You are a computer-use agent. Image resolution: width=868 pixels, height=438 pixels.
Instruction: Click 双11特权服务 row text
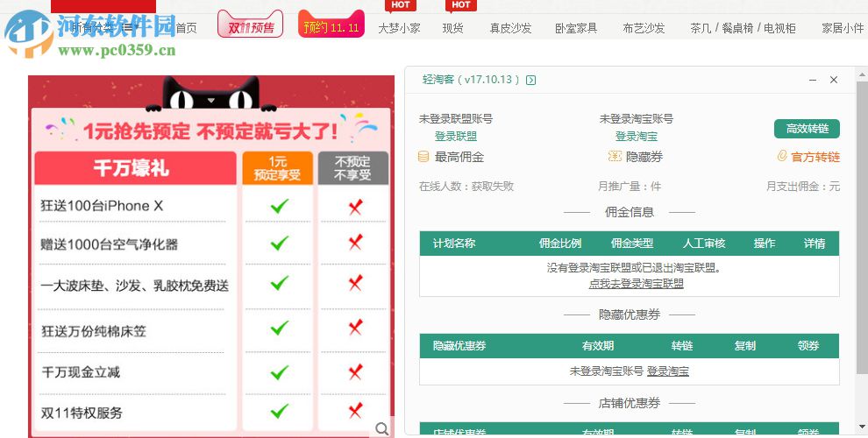pyautogui.click(x=82, y=413)
